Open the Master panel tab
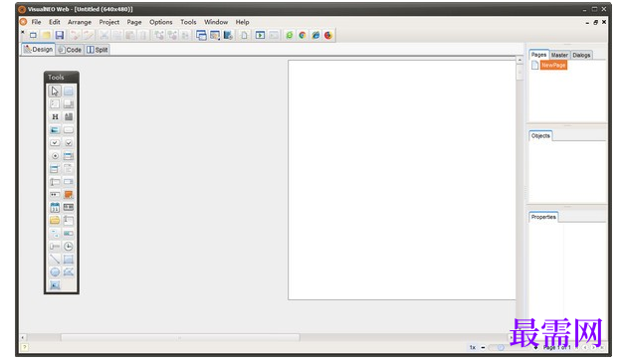The width and height of the screenshot is (621, 364). (x=559, y=55)
